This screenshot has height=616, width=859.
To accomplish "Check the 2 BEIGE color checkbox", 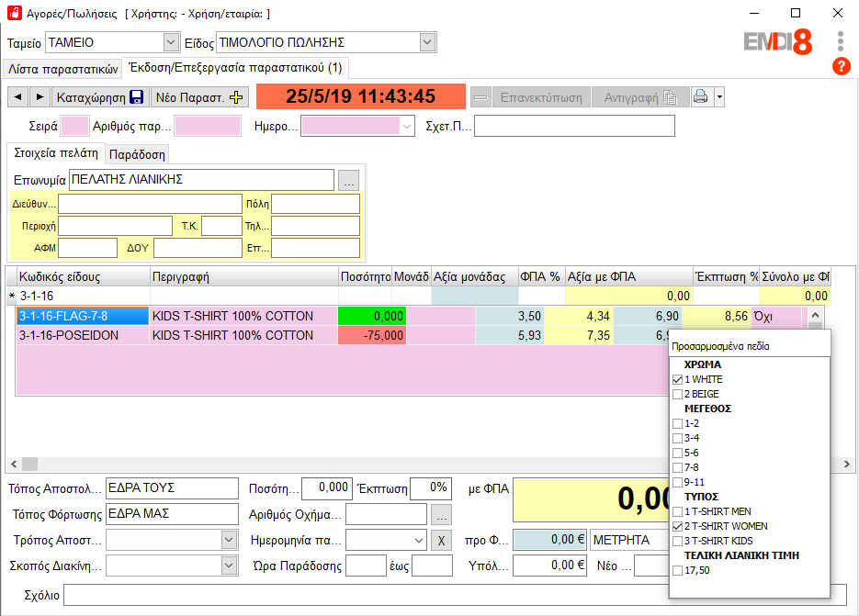I will [x=678, y=394].
